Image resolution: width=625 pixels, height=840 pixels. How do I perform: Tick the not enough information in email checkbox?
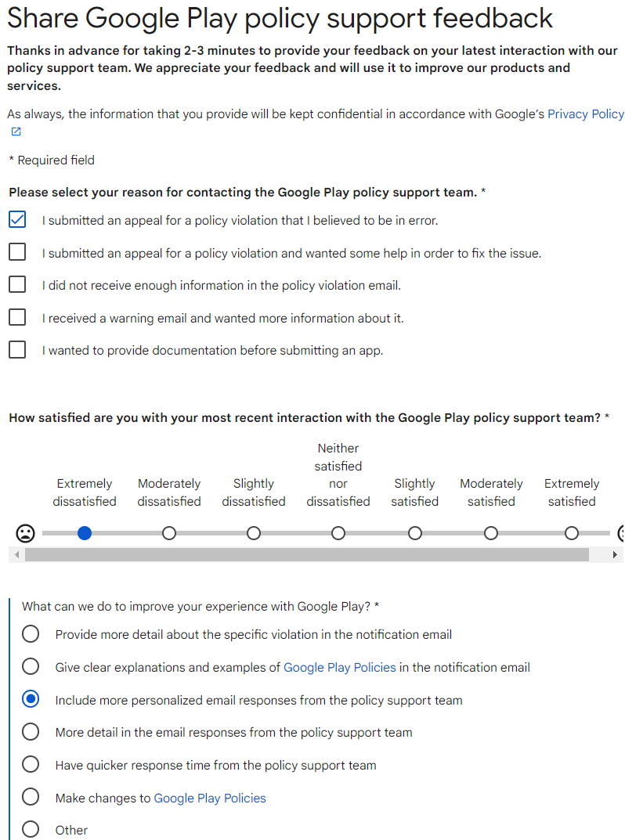pyautogui.click(x=17, y=284)
